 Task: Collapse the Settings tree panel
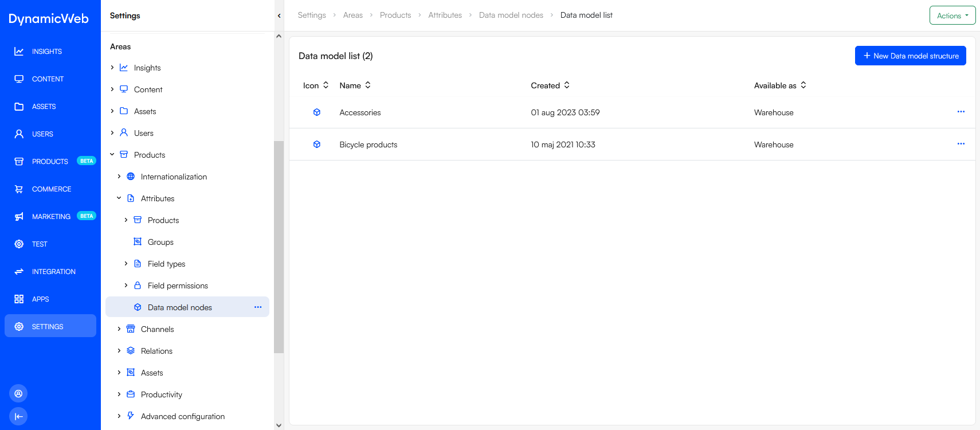click(279, 15)
